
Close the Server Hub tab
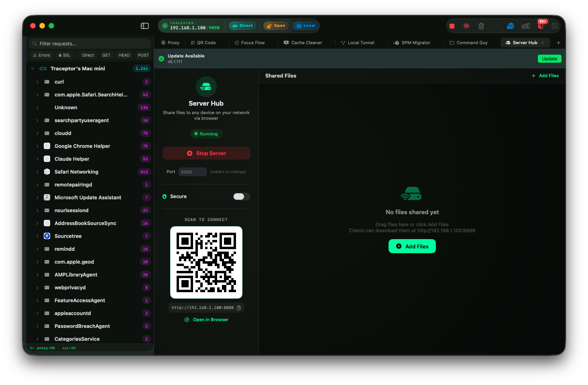click(x=543, y=43)
